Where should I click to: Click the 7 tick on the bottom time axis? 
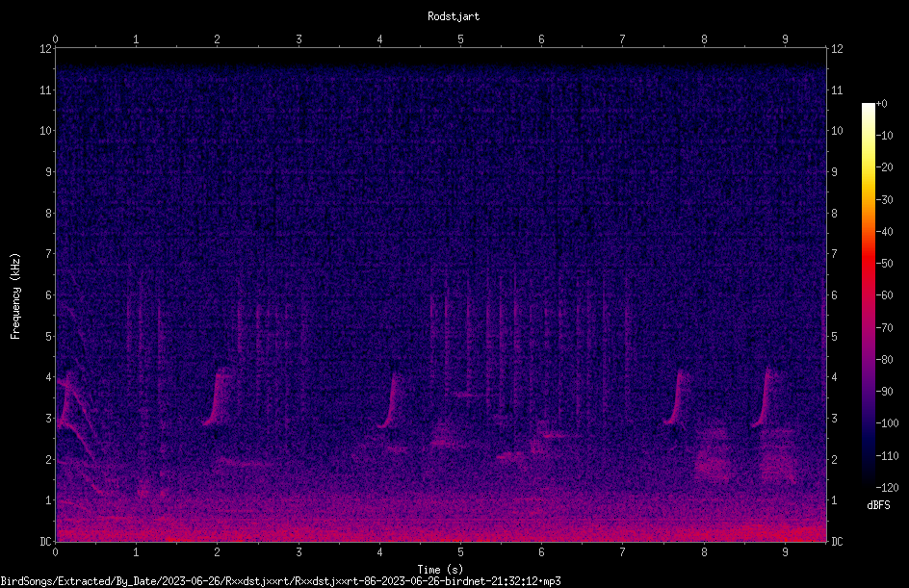click(623, 552)
